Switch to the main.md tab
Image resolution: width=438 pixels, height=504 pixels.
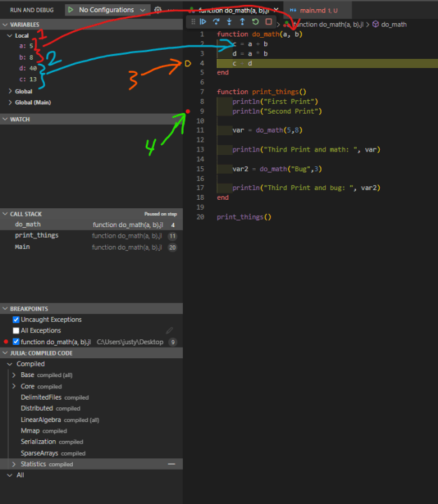pos(317,11)
